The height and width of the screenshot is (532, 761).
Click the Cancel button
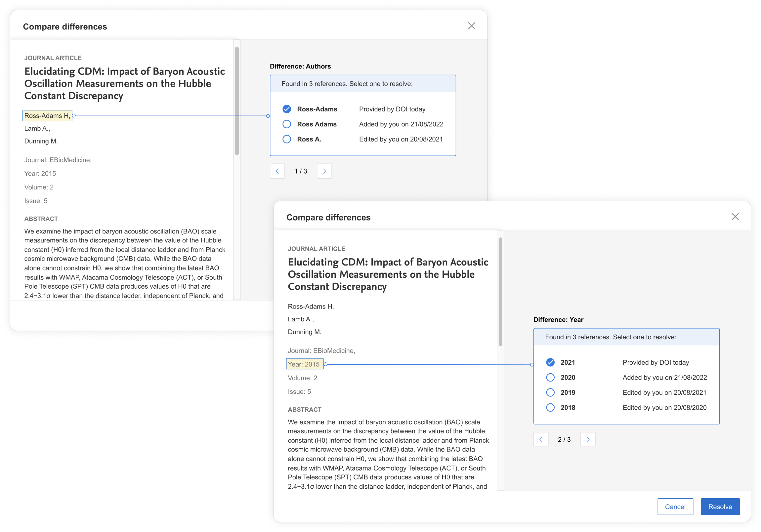click(x=675, y=507)
